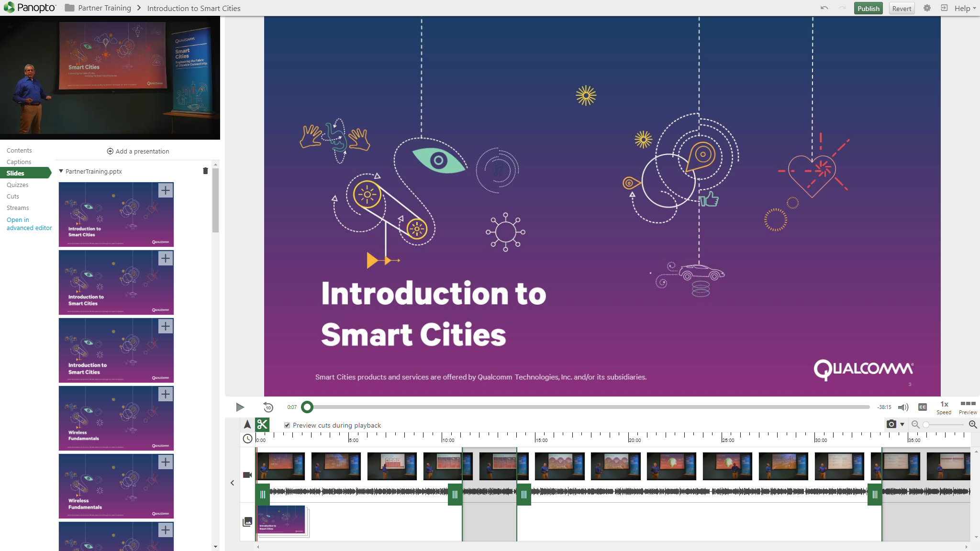Add first Wireless Fundamentals slide
Image resolution: width=980 pixels, height=551 pixels.
click(166, 394)
